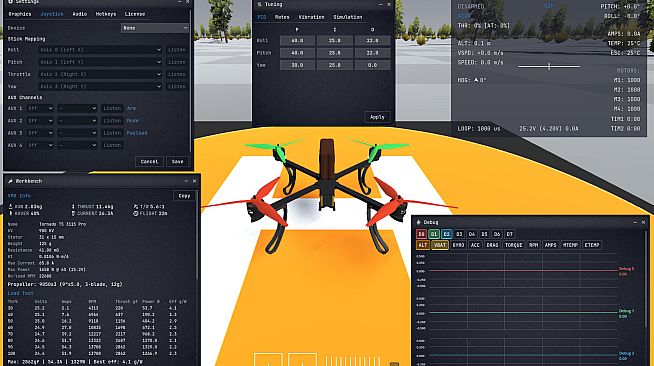Open the AUX 3 channel dash dropdown

(77, 133)
